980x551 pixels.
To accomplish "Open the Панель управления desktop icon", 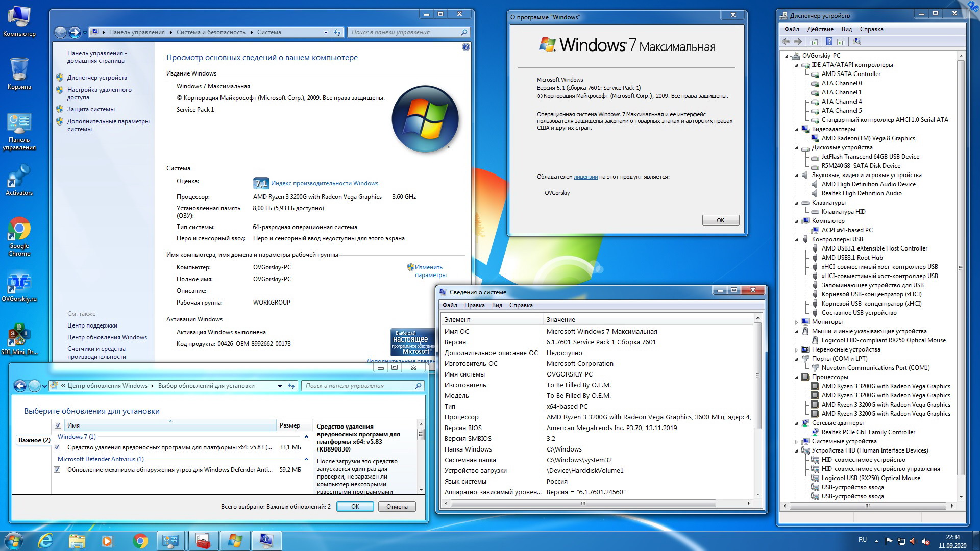I will pyautogui.click(x=19, y=132).
